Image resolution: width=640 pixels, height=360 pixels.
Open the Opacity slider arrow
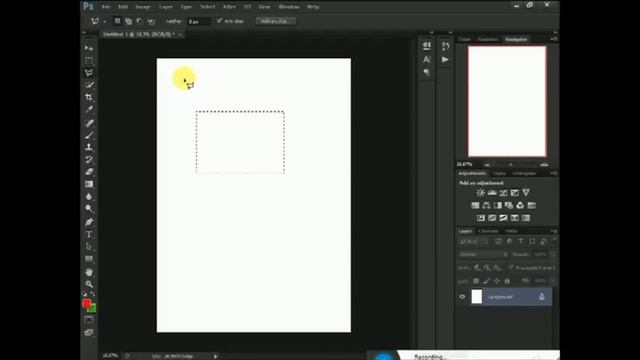552,254
